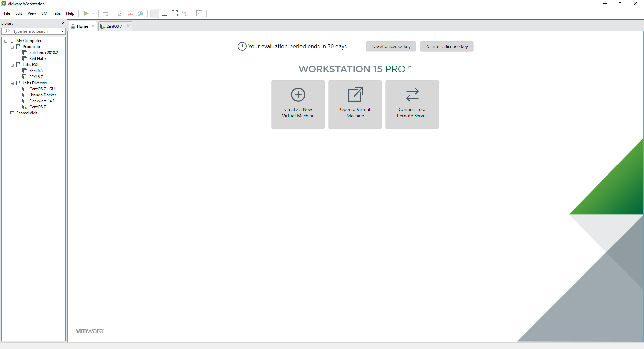Toggle the Library sidebar panel view
Viewport: 644px width, 349px height.
pyautogui.click(x=155, y=13)
